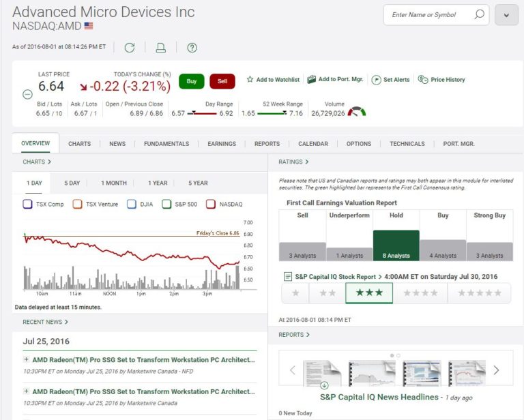This screenshot has height=420, width=524.
Task: Check the NASDAQ comparison checkbox
Action: (x=211, y=204)
